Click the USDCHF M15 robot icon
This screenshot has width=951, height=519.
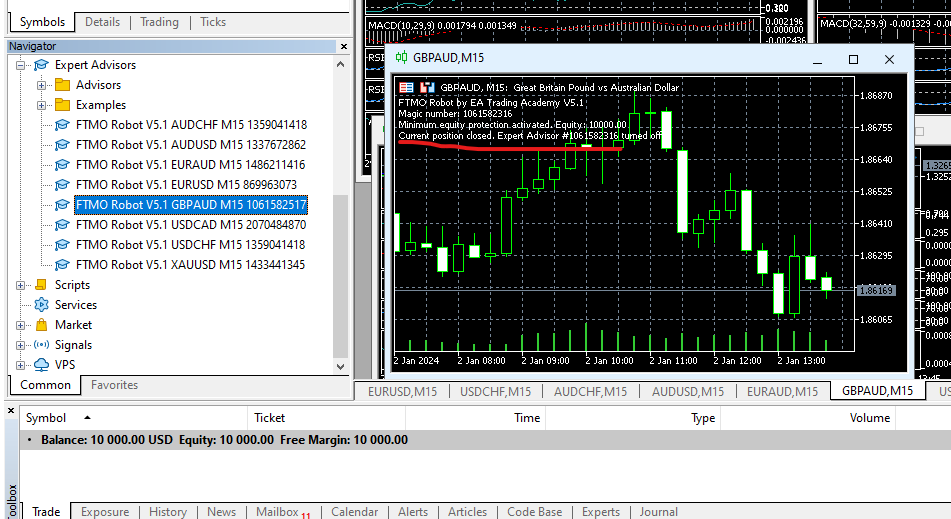62,245
